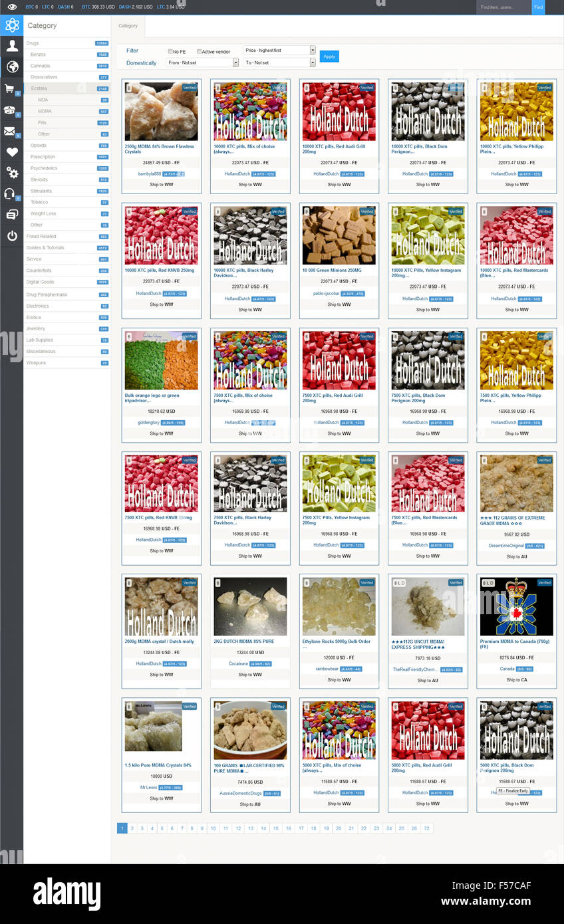Click the power logout icon

[x=11, y=235]
